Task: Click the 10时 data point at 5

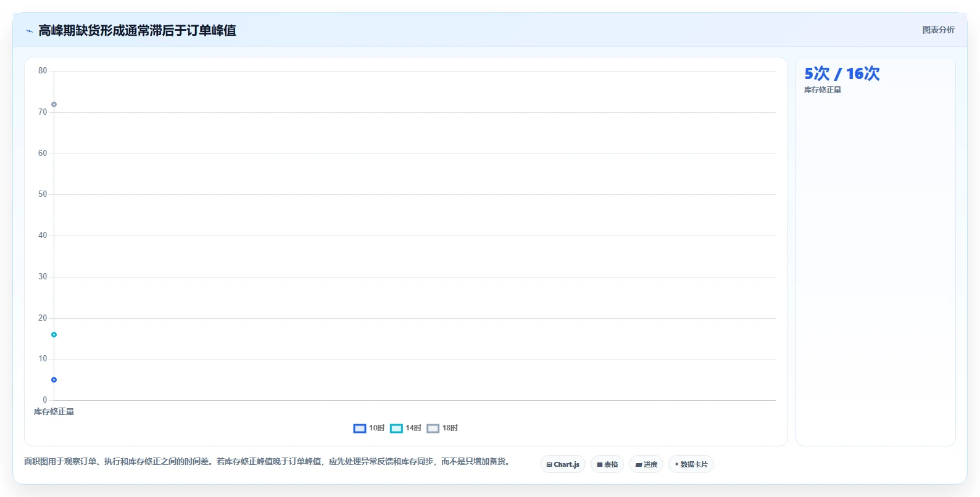Action: (x=54, y=380)
